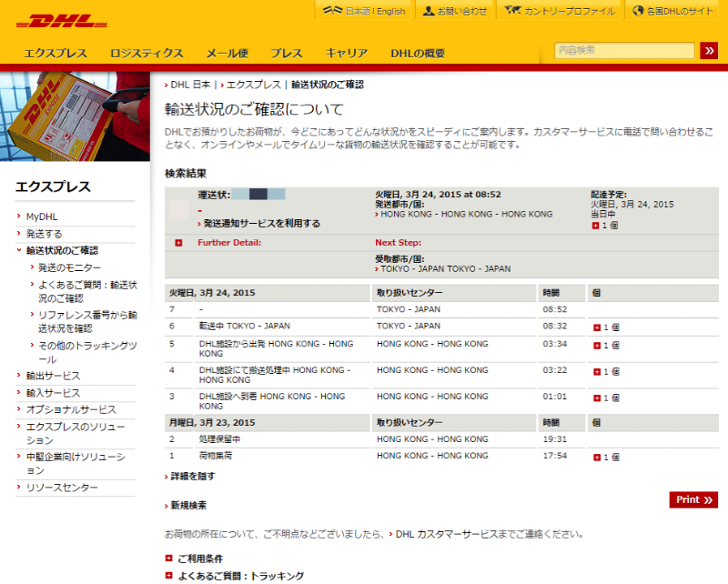
Task: Click the 08:52 time entry
Action: 555,309
